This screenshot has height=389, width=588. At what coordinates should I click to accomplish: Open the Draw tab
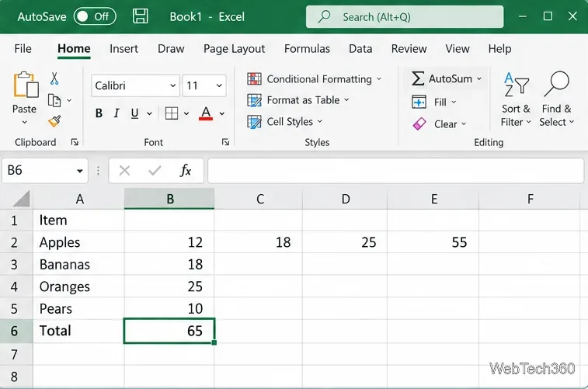[171, 49]
